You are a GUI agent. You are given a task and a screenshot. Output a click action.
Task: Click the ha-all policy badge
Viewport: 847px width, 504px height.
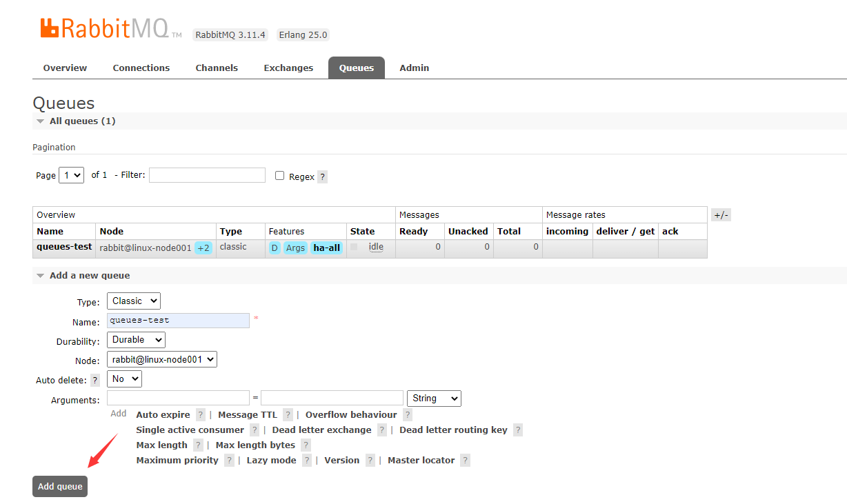(x=327, y=248)
